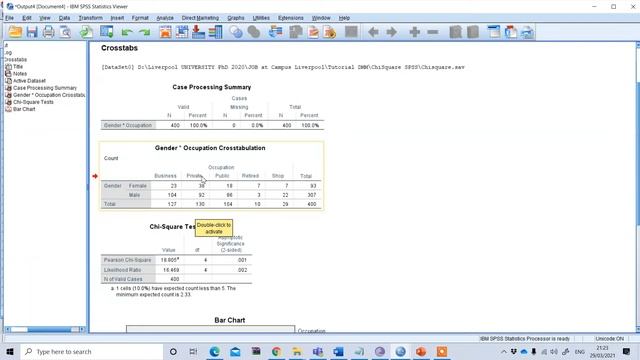Viewport: 640px width, 360px height.
Task: Open the Help menu
Action: (x=344, y=18)
